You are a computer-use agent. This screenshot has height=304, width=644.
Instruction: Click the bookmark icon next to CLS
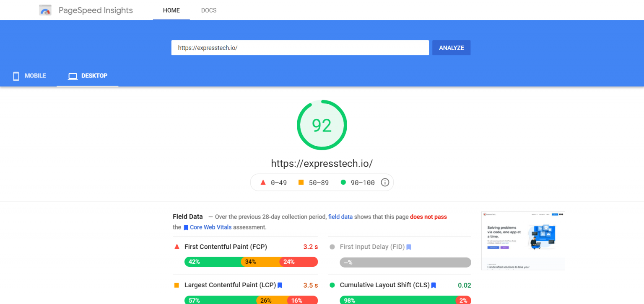(433, 285)
